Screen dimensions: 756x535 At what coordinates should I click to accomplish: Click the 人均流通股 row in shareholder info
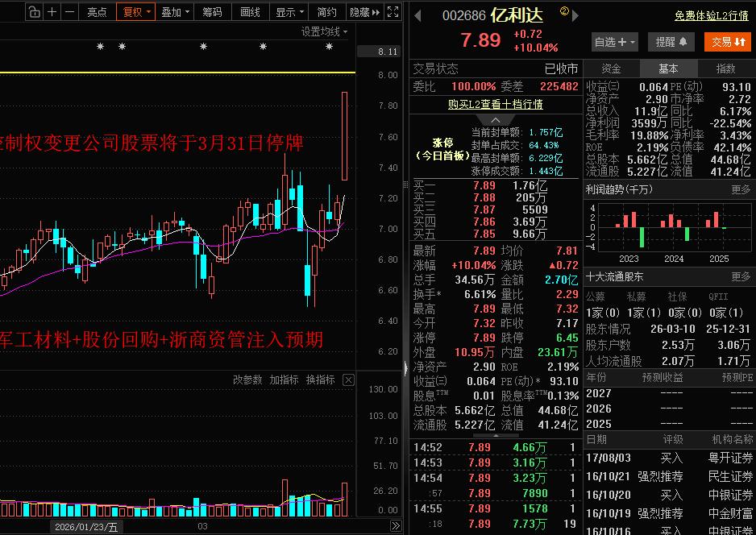pyautogui.click(x=669, y=360)
